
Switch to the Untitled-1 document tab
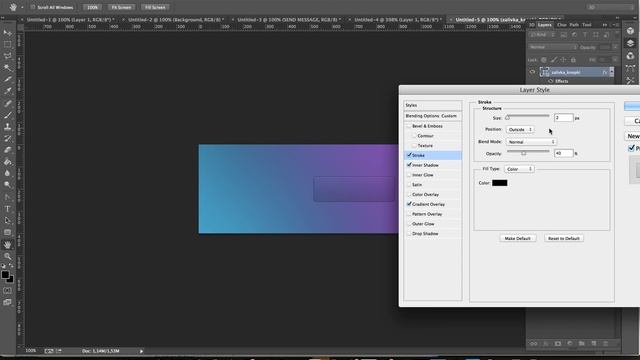click(70, 20)
